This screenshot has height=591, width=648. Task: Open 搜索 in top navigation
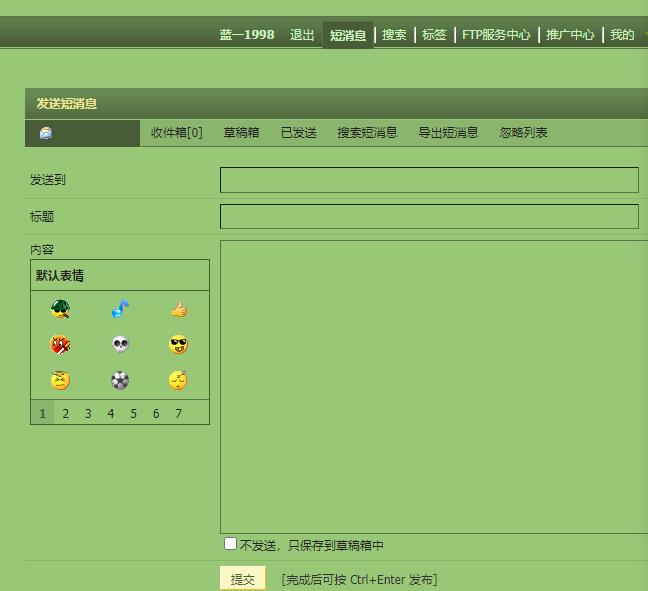[x=394, y=35]
